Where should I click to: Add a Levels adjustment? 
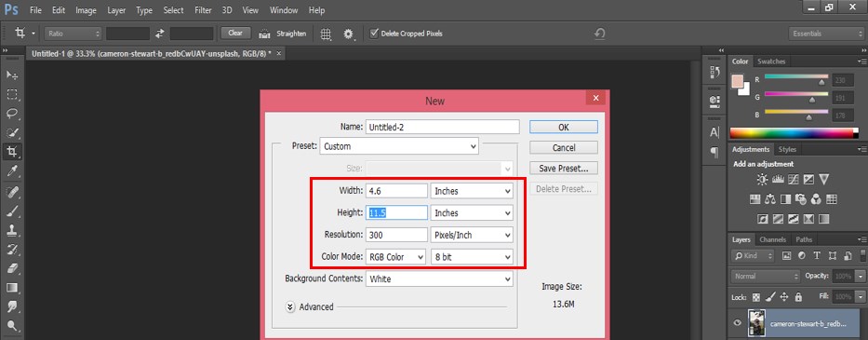778,179
